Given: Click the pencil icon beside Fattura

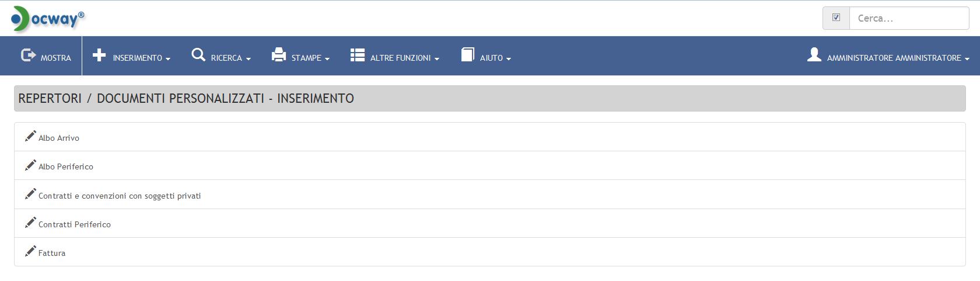Looking at the screenshot, I should [30, 251].
